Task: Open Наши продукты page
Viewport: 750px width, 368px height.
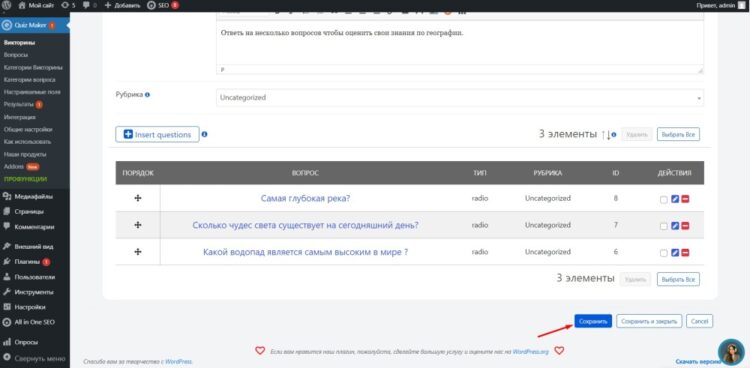Action: 25,154
